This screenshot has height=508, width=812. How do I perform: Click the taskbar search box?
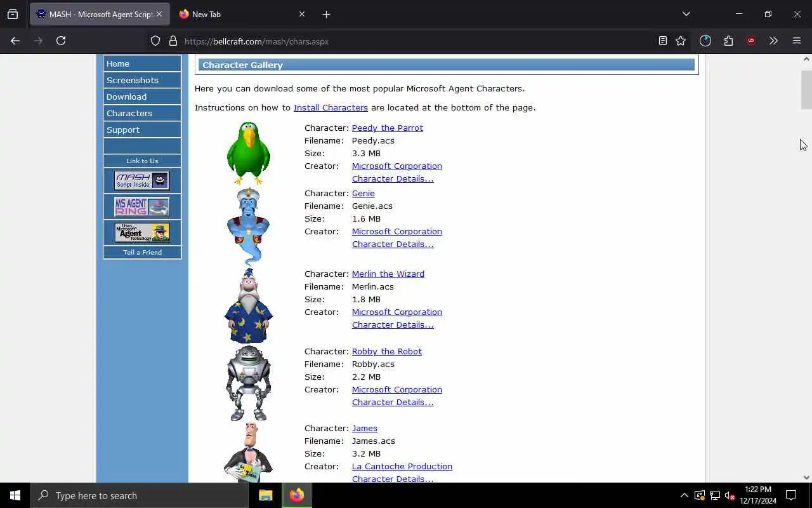(140, 495)
